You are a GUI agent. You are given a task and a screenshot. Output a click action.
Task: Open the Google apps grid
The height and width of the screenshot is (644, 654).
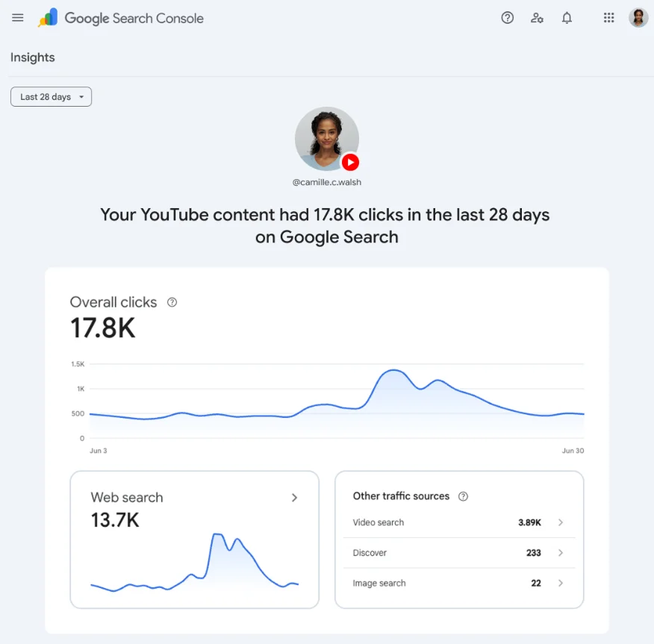608,17
